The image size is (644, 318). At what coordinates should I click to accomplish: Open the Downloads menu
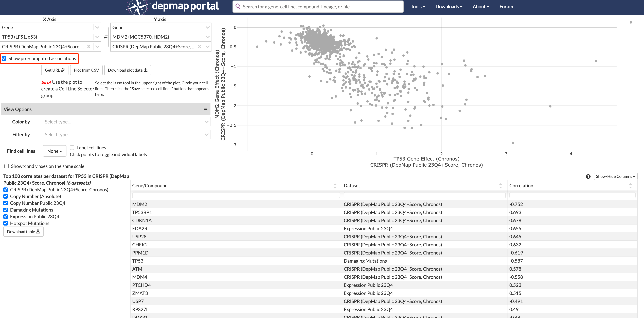tap(449, 7)
